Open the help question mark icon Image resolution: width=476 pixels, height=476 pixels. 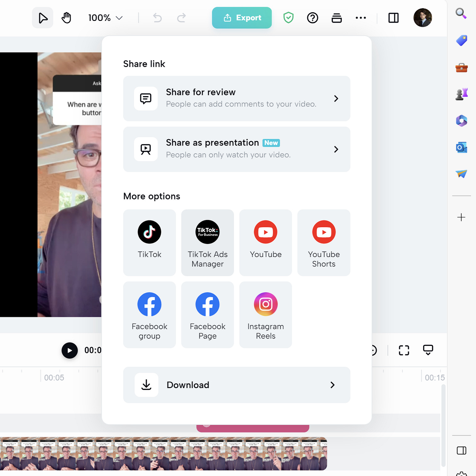click(313, 18)
